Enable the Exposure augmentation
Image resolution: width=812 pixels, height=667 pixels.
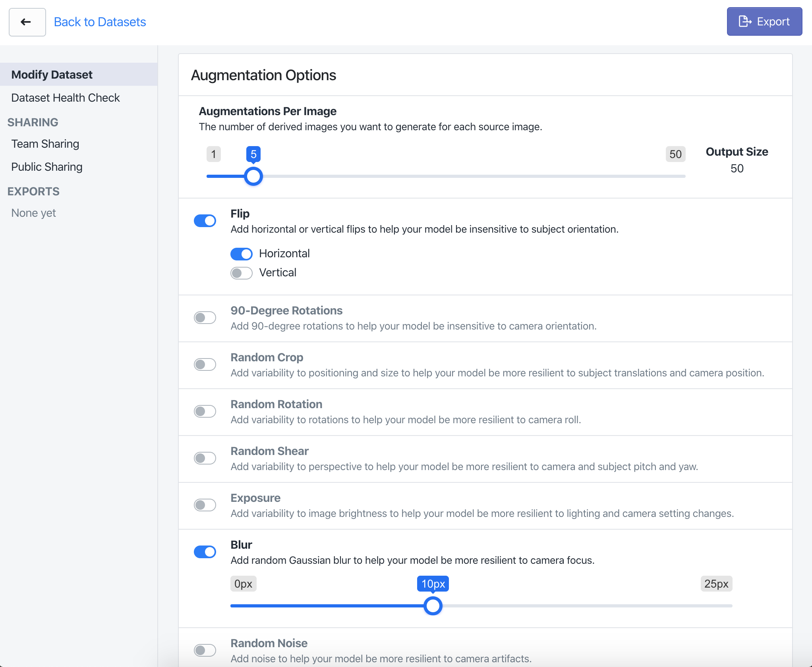click(x=205, y=505)
